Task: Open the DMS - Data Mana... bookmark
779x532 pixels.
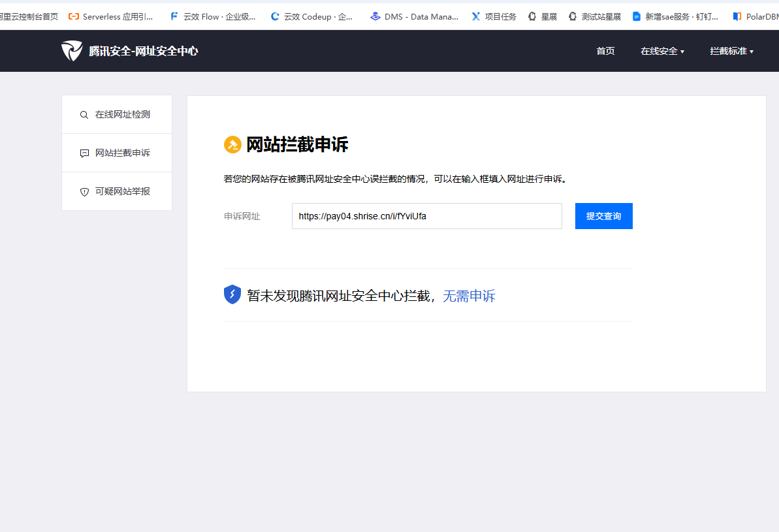Action: click(415, 16)
